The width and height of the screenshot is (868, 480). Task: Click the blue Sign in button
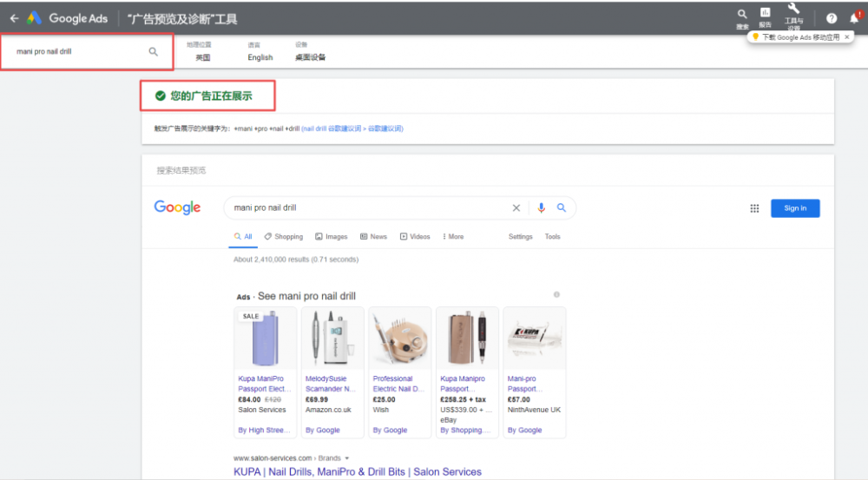click(x=795, y=208)
